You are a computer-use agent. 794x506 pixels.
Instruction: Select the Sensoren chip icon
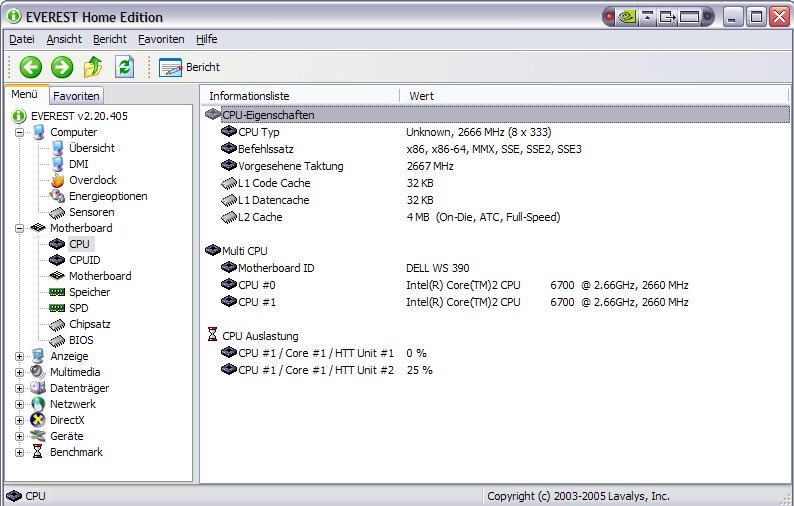coord(57,212)
